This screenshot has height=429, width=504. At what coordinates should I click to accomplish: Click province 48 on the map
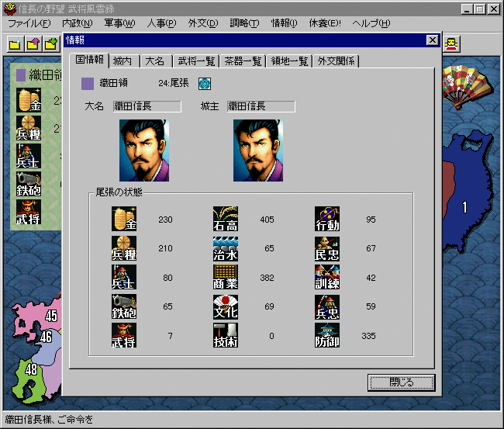(31, 369)
